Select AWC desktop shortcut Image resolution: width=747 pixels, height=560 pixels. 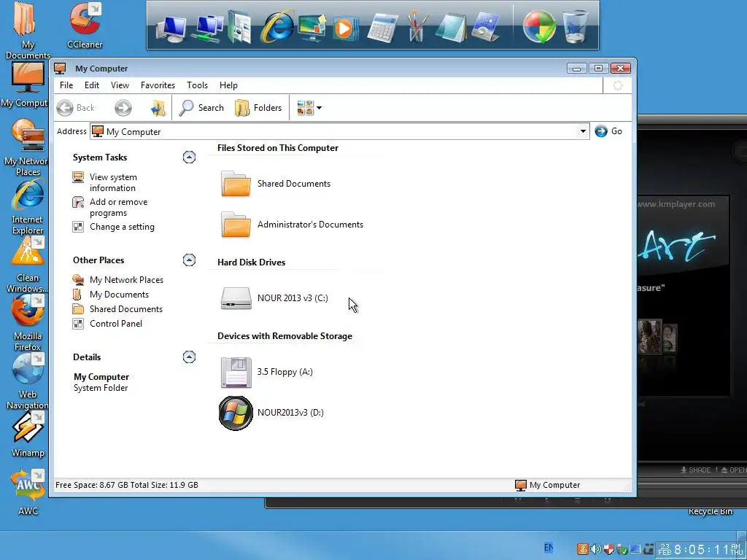pyautogui.click(x=28, y=492)
